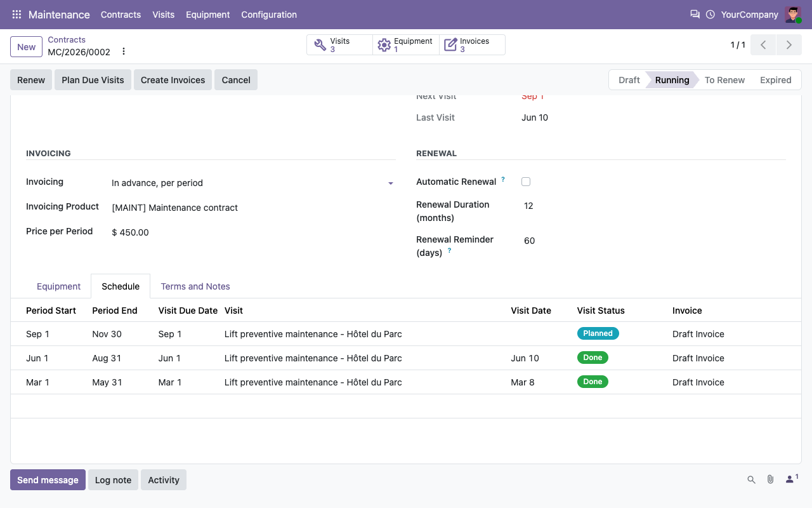Switch to the Equipment tab
Screen dimensions: 812x508
pyautogui.click(x=58, y=286)
